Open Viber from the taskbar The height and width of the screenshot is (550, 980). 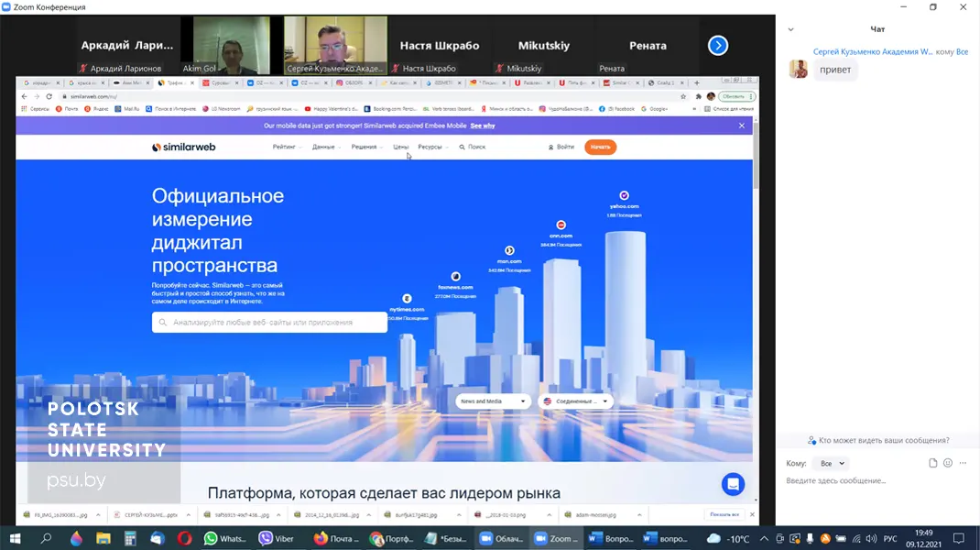277,538
